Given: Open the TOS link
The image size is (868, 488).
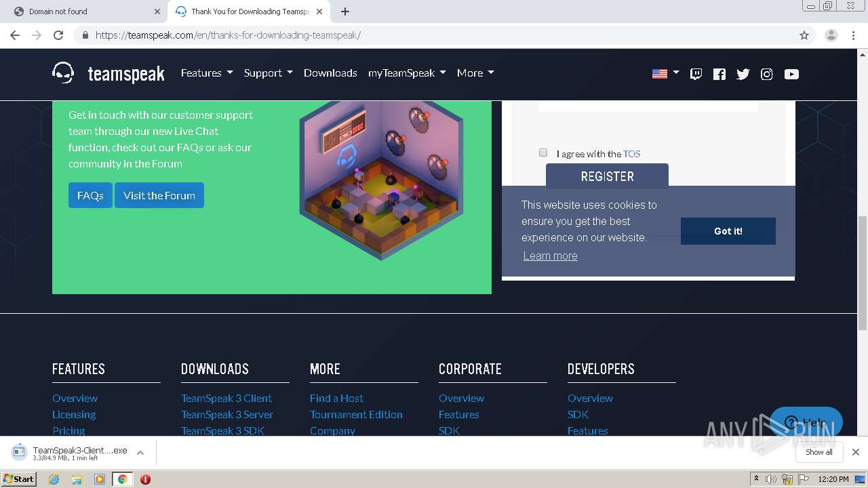Looking at the screenshot, I should coord(632,154).
